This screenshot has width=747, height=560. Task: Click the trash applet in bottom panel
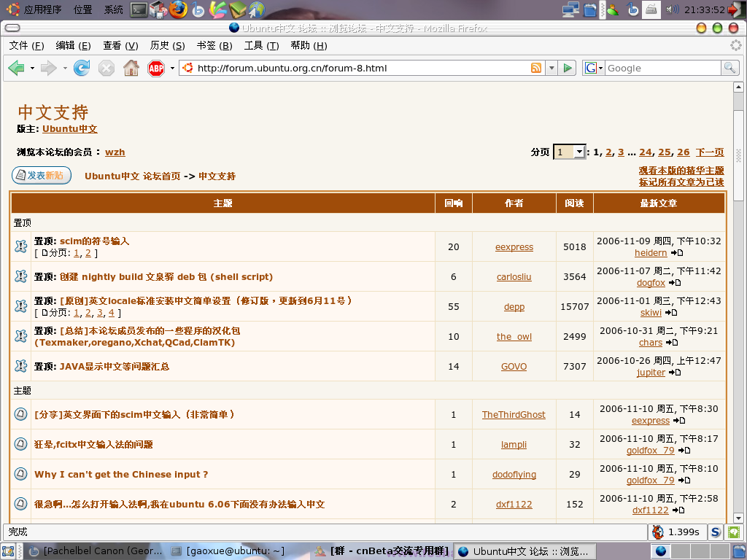(x=738, y=551)
